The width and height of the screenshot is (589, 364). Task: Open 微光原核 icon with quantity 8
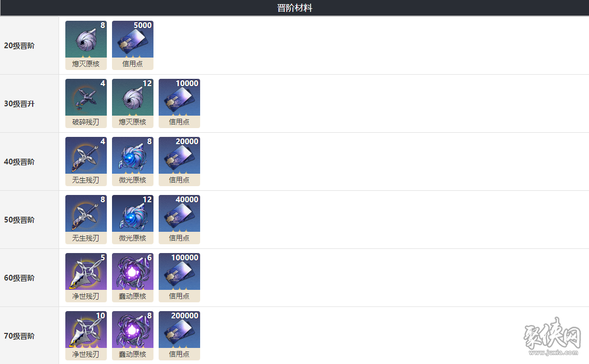coord(133,162)
